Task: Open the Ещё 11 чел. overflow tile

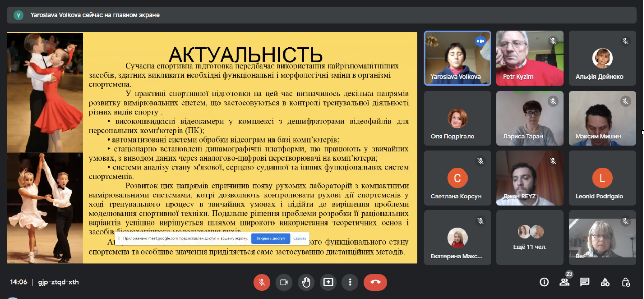Action: [530, 238]
